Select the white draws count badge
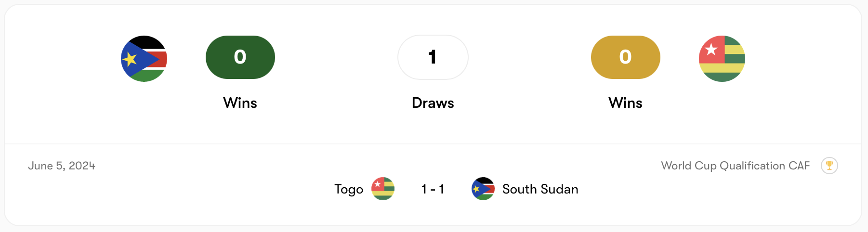This screenshot has width=868, height=232. [x=433, y=57]
